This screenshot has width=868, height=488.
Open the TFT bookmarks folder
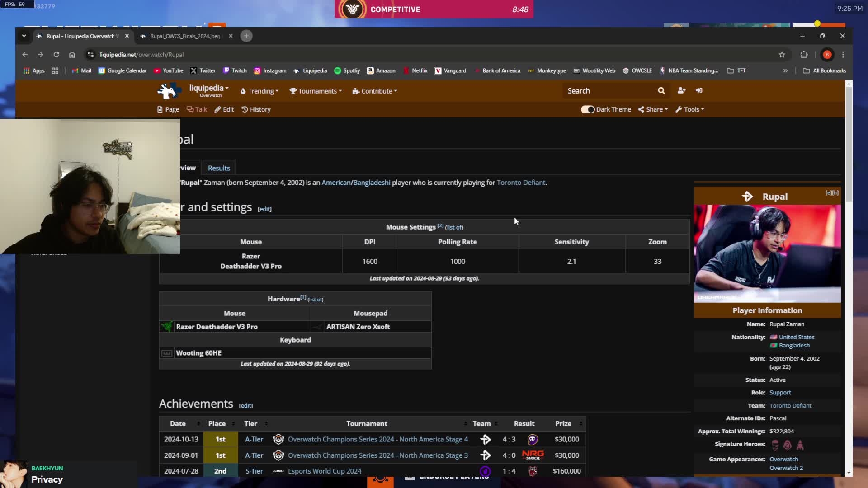tap(736, 71)
